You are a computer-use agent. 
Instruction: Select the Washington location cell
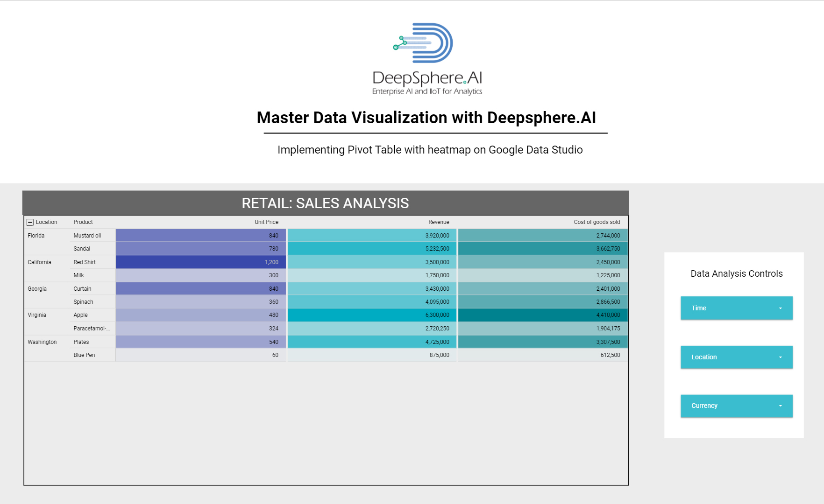42,342
